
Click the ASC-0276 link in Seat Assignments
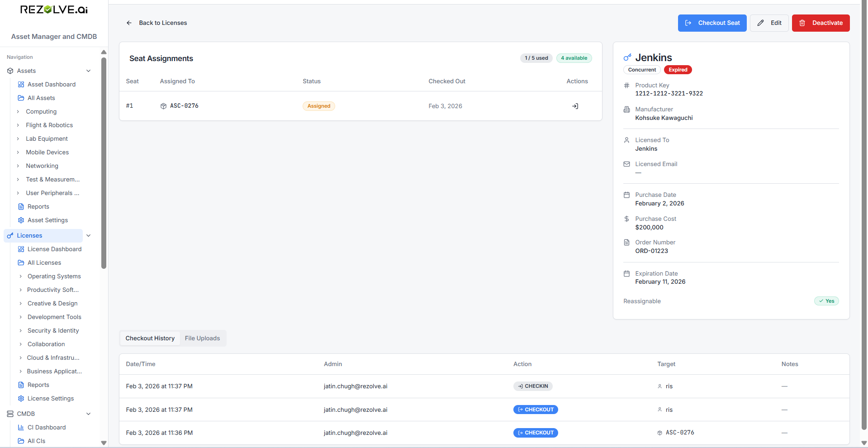click(x=184, y=106)
